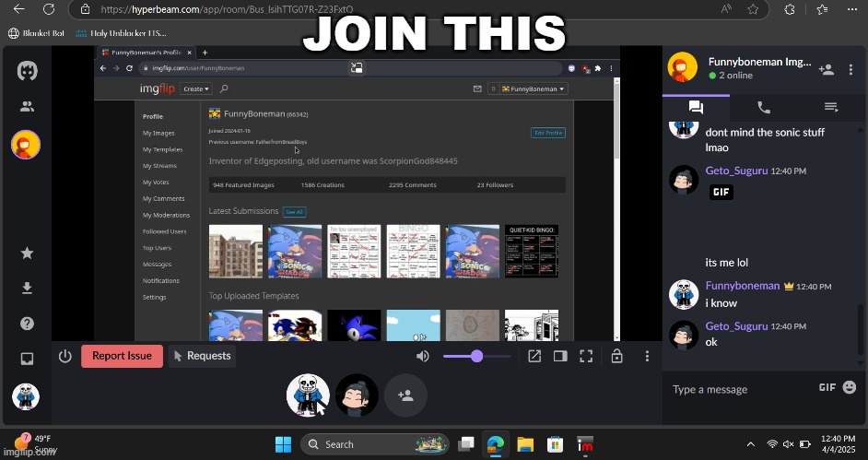
Task: Click the power icon to shut down session
Action: pyautogui.click(x=65, y=356)
